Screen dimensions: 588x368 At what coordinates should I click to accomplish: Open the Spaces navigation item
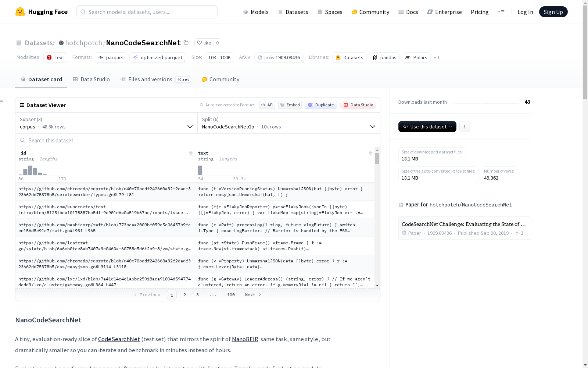[x=330, y=12]
